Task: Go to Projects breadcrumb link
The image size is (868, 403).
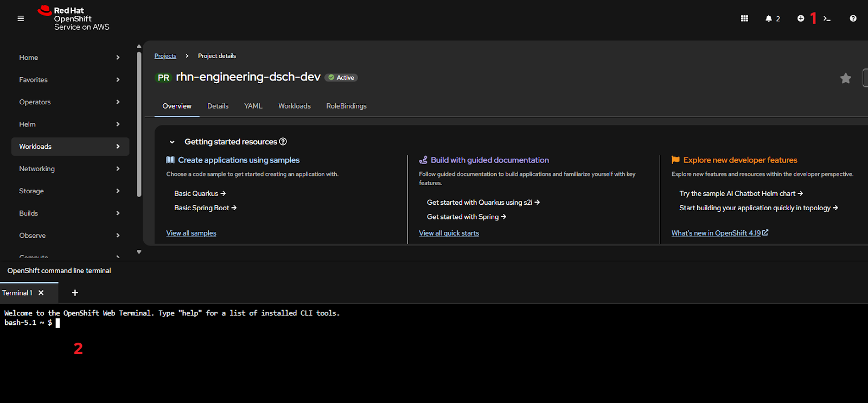Action: [165, 56]
